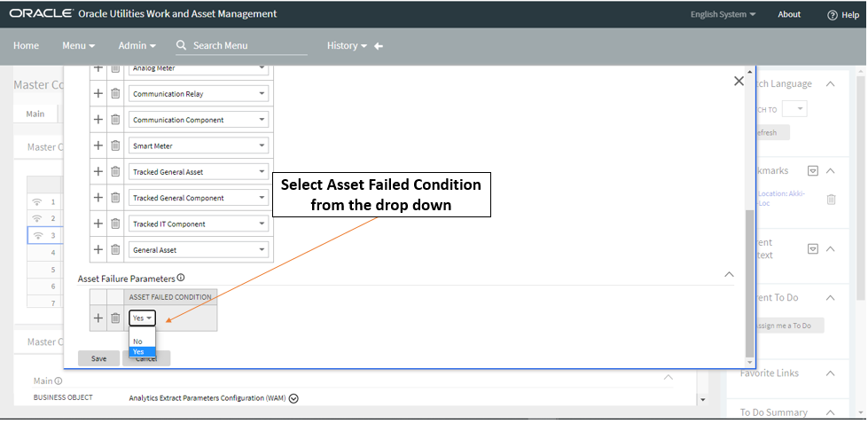Collapse the Current To Do zone

point(830,298)
